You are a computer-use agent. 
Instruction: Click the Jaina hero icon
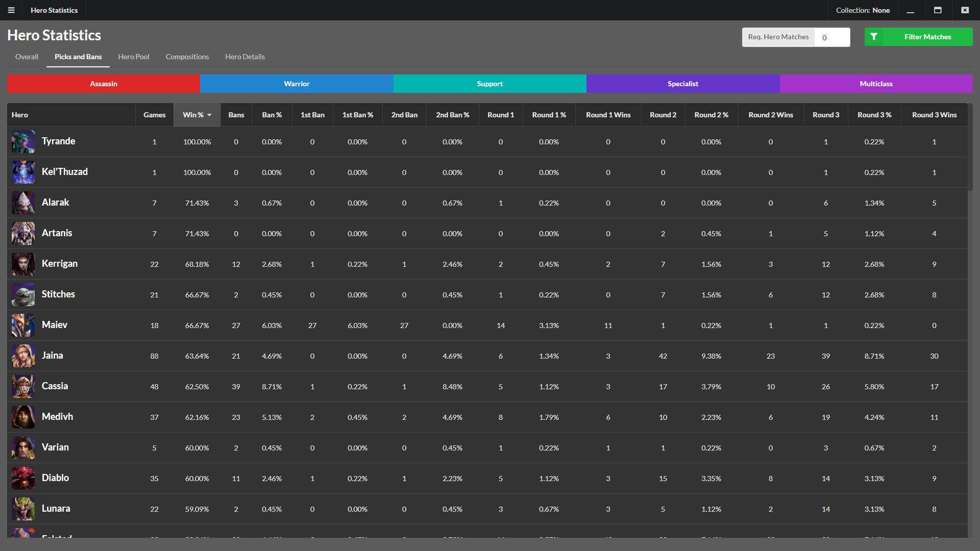tap(22, 355)
